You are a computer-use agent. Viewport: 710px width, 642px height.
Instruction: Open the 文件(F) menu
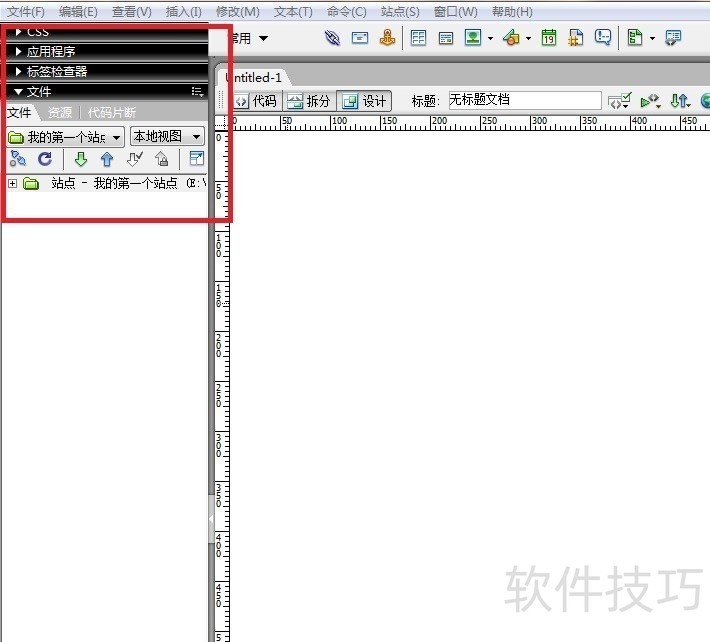tap(26, 11)
